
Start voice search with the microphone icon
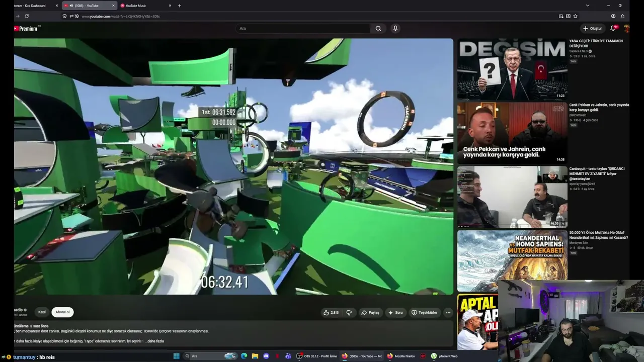[x=395, y=29]
